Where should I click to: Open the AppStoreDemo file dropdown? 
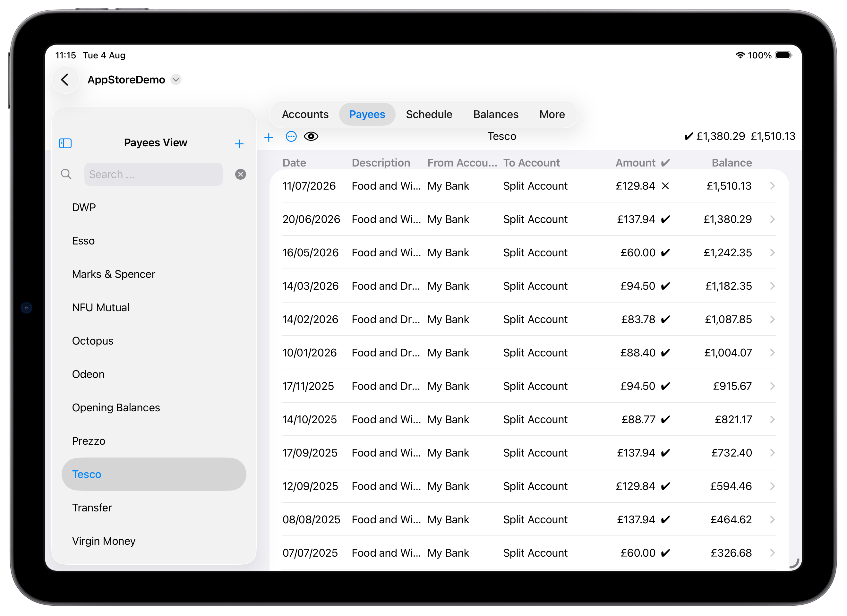tap(175, 80)
